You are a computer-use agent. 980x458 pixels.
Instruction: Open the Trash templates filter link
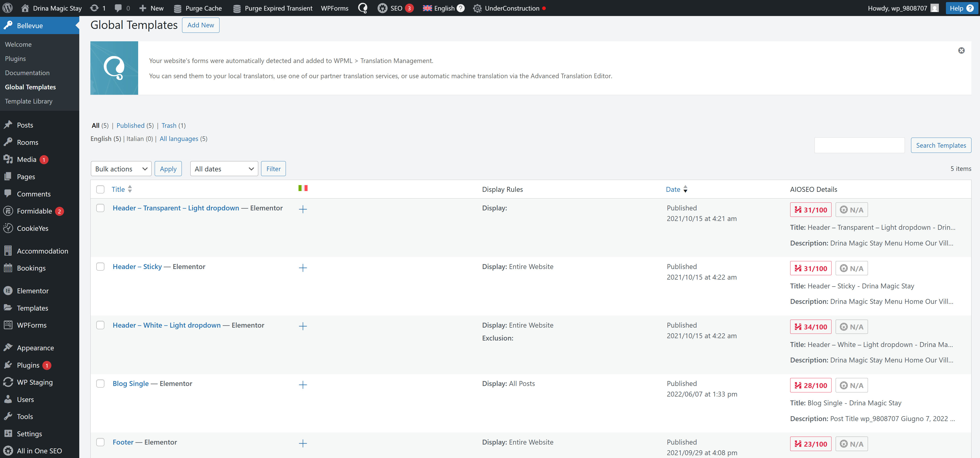pyautogui.click(x=169, y=125)
